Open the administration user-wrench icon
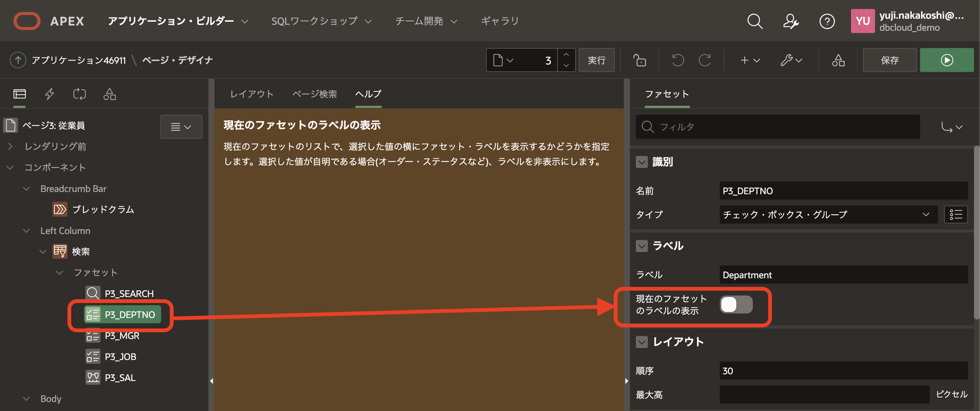Screen dimensions: 980x411 (x=791, y=21)
